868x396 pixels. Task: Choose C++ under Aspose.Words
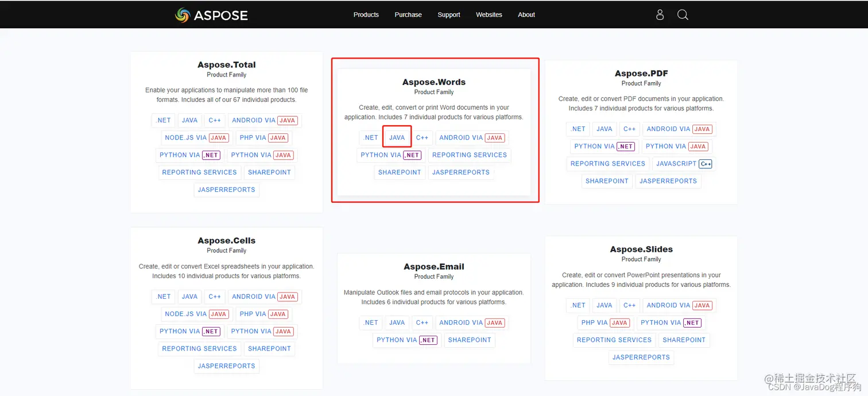pyautogui.click(x=423, y=138)
